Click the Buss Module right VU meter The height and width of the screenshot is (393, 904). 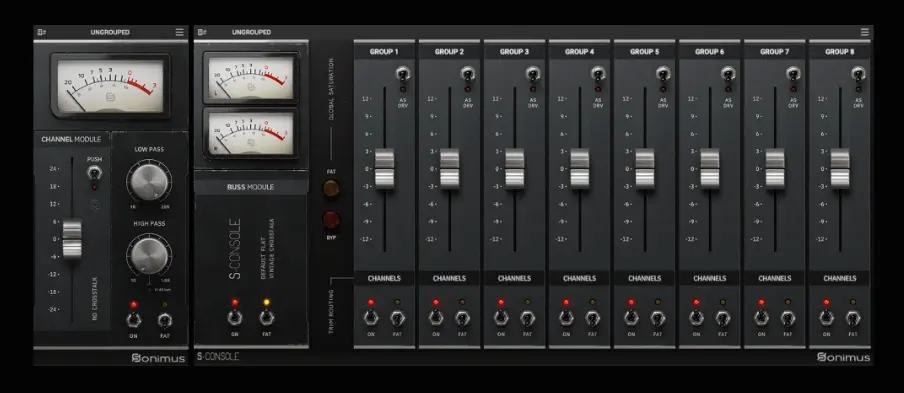coord(251,133)
